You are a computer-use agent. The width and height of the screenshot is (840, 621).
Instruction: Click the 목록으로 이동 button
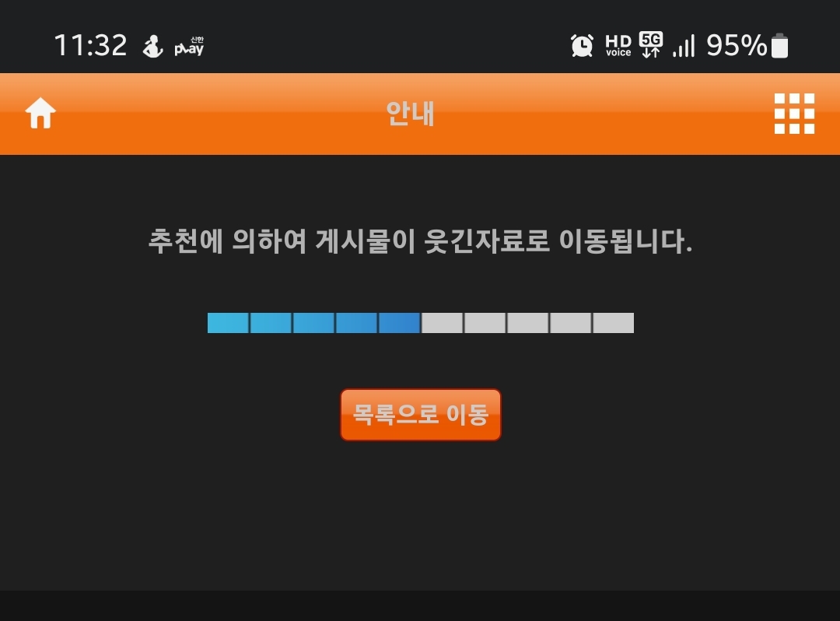click(x=421, y=415)
